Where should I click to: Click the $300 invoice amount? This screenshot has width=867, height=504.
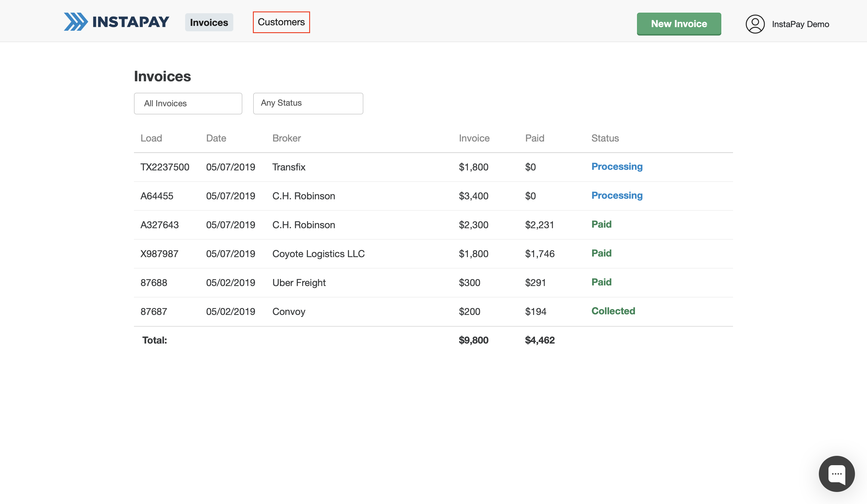coord(469,282)
